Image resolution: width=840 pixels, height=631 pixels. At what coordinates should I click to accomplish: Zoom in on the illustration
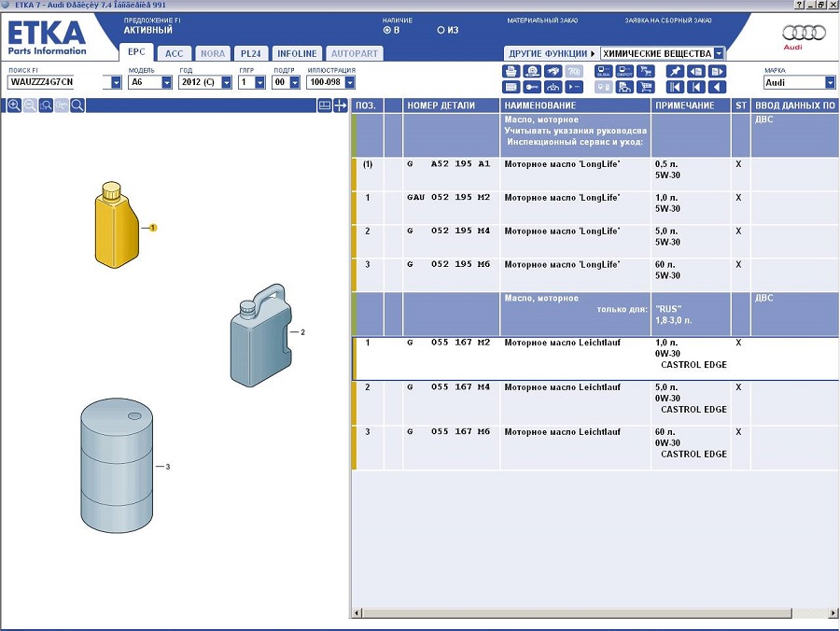click(x=14, y=105)
